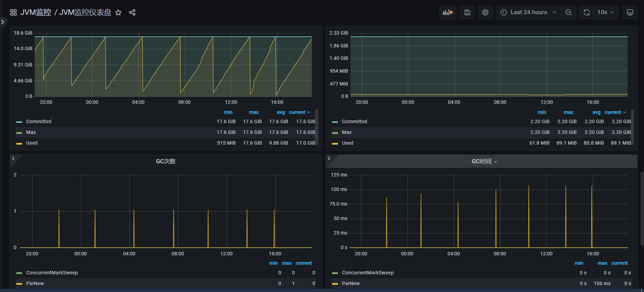Toggle Used series in left heap panel
The height and width of the screenshot is (292, 644).
point(32,143)
